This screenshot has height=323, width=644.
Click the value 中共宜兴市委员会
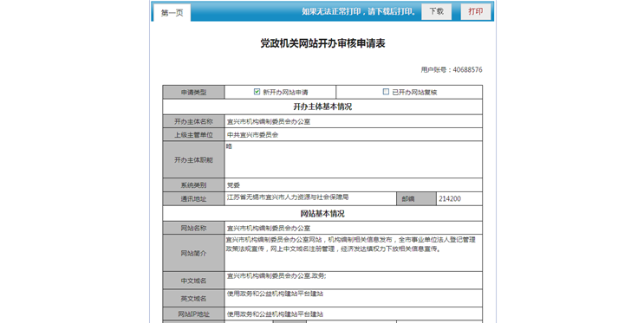click(x=252, y=134)
